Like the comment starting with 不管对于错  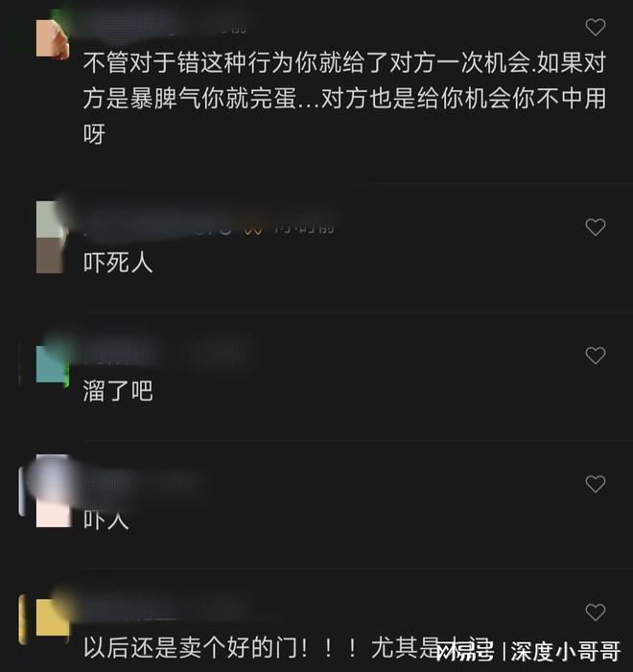596,28
